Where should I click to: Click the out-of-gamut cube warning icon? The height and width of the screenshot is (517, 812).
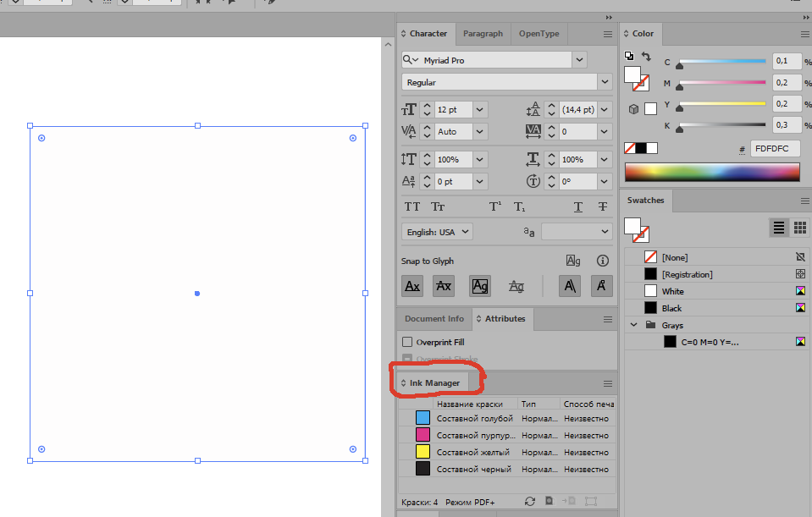[633, 109]
